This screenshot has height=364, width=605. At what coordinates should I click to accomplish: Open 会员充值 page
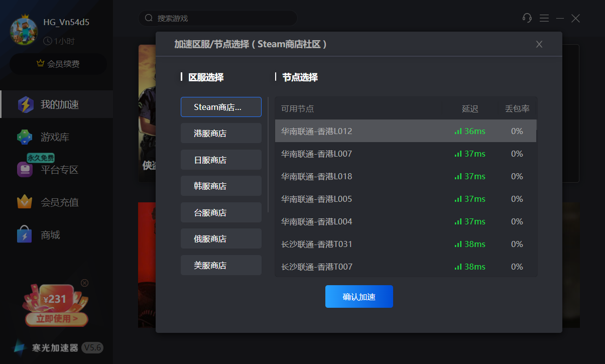(x=56, y=202)
